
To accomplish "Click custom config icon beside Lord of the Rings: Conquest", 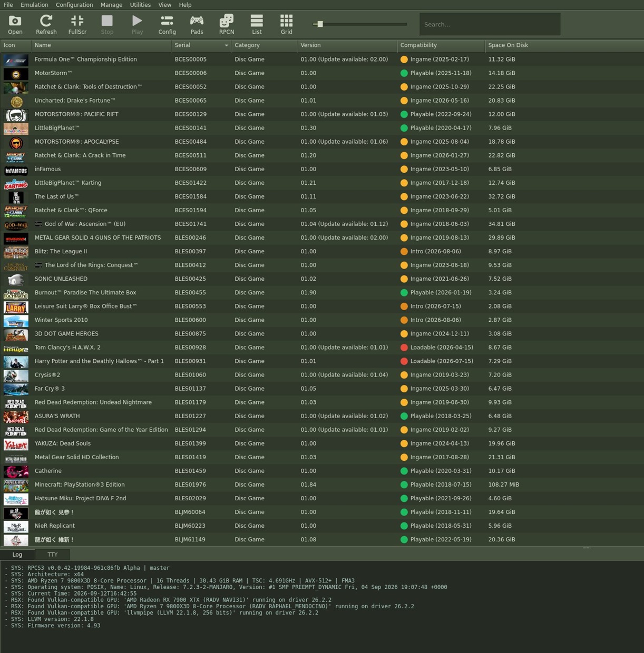I will click(x=38, y=265).
